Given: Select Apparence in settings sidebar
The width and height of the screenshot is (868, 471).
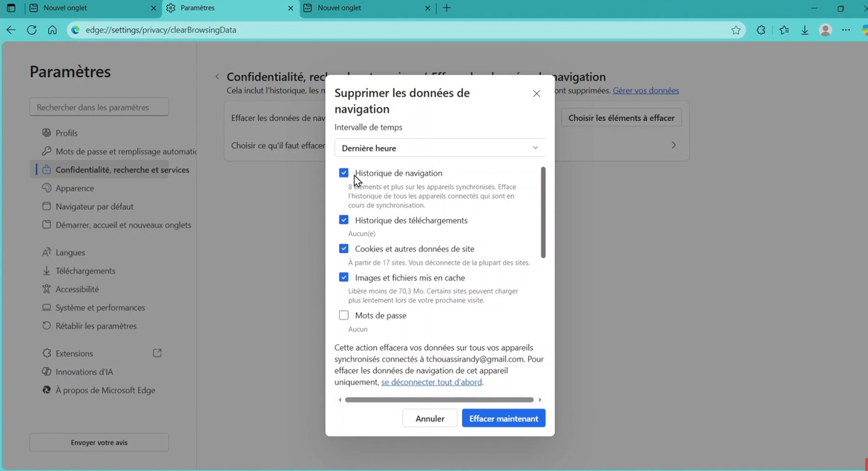Looking at the screenshot, I should 75,188.
